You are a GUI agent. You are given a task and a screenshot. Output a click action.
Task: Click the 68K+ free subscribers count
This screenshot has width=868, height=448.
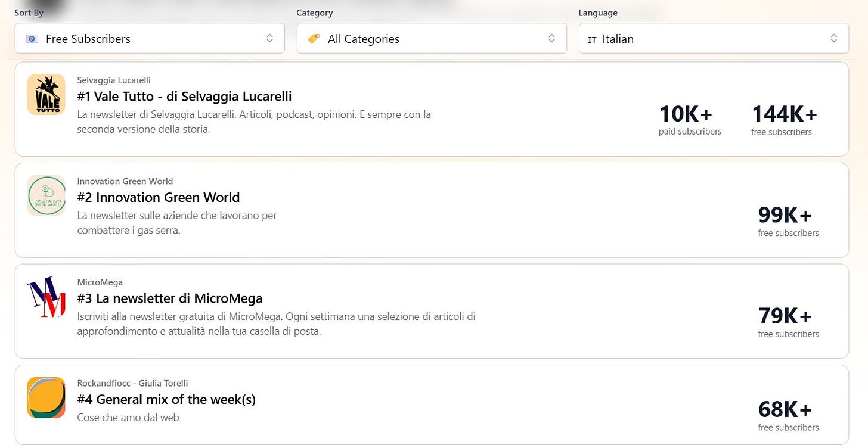tap(788, 415)
